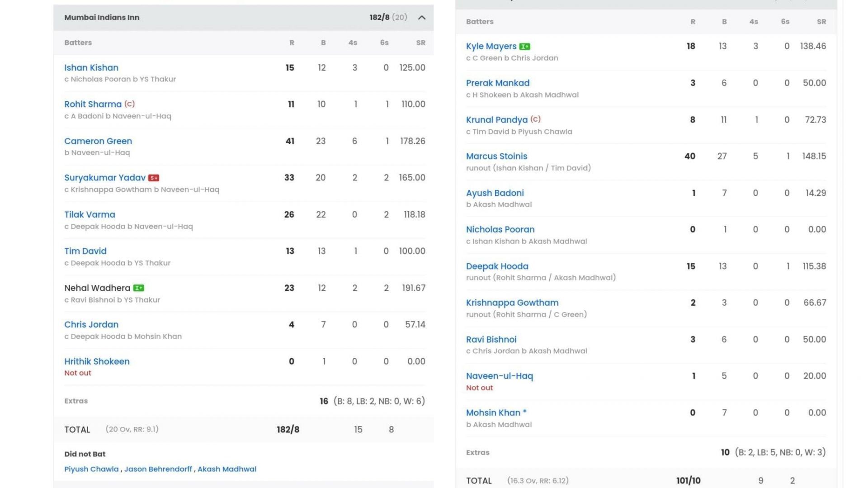868x488 pixels.
Task: Select Hrithik Shokeen, the not-out batter
Action: click(x=97, y=361)
